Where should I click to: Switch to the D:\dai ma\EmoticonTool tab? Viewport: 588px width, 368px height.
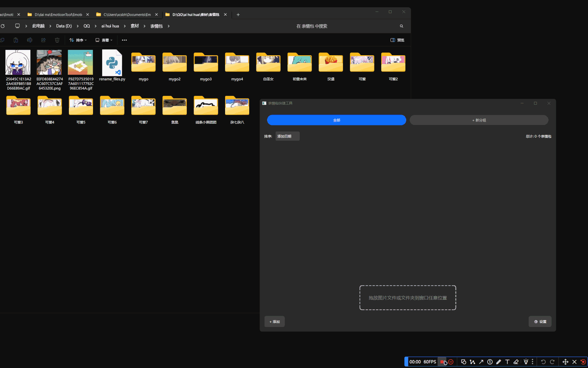[x=59, y=15]
